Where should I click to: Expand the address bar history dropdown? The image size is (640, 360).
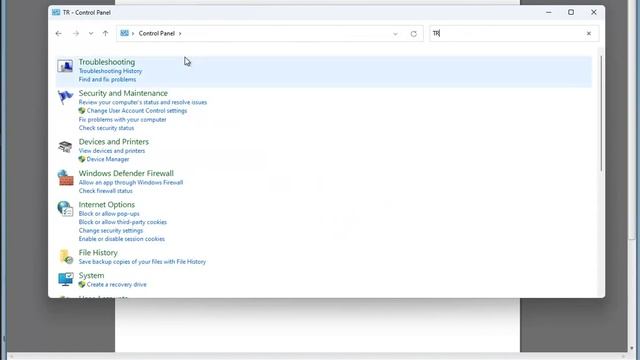tap(395, 34)
